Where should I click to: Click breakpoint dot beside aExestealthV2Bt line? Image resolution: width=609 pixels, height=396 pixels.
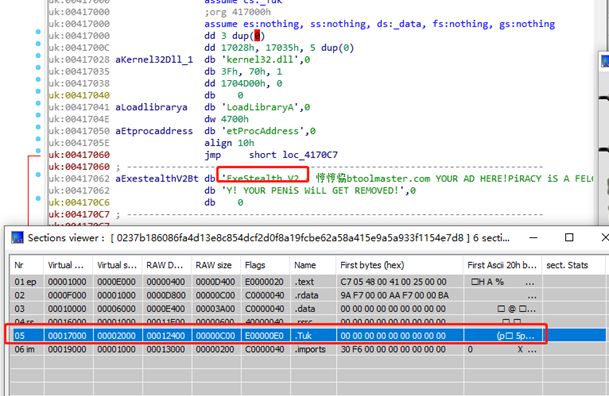tap(38, 174)
